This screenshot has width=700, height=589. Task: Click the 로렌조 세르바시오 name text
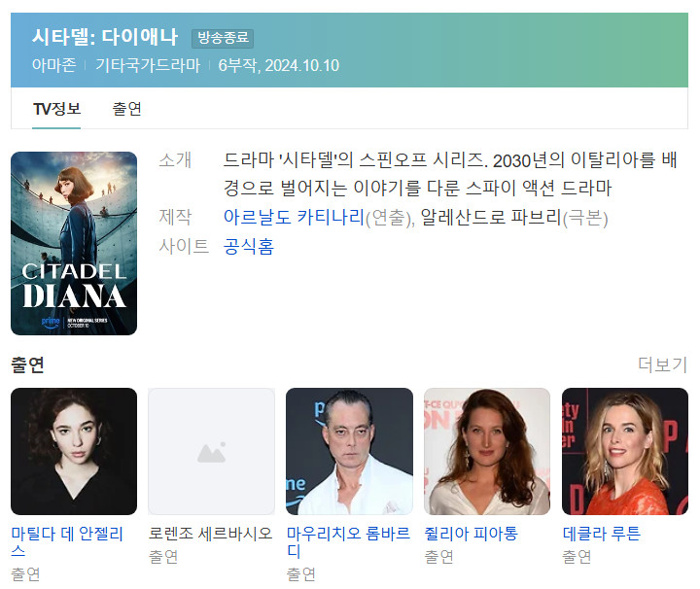210,534
